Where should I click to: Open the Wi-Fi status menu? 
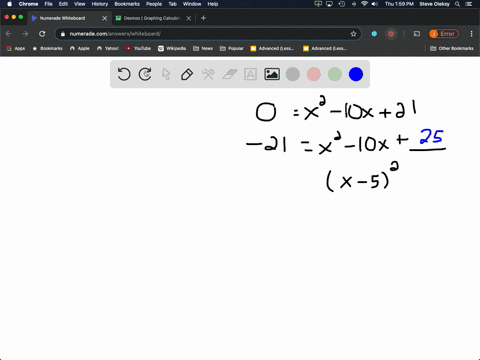(x=364, y=4)
